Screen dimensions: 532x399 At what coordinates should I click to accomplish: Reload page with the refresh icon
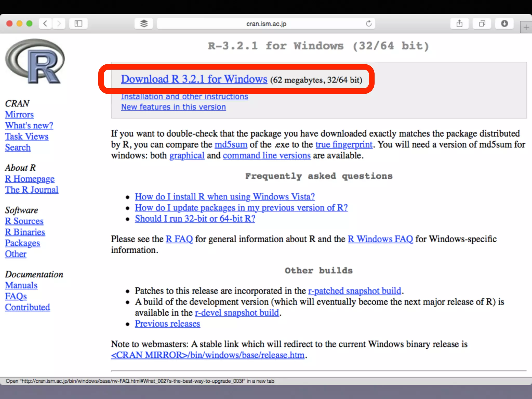point(369,24)
